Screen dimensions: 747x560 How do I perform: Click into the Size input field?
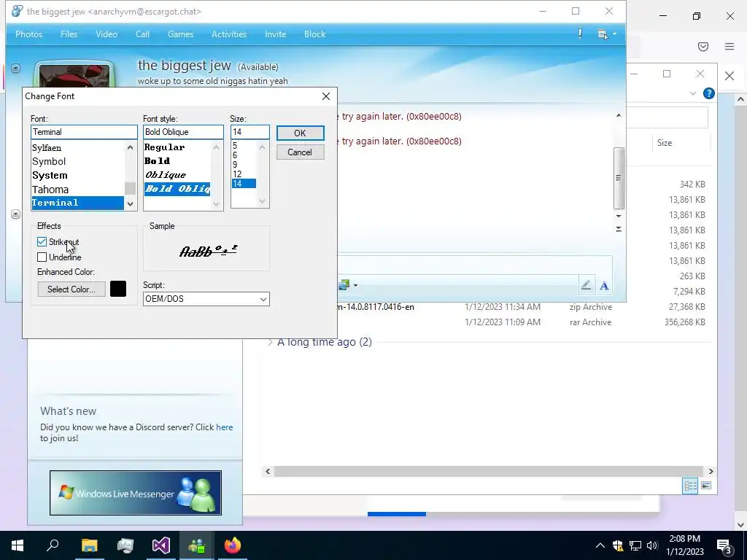coord(249,132)
